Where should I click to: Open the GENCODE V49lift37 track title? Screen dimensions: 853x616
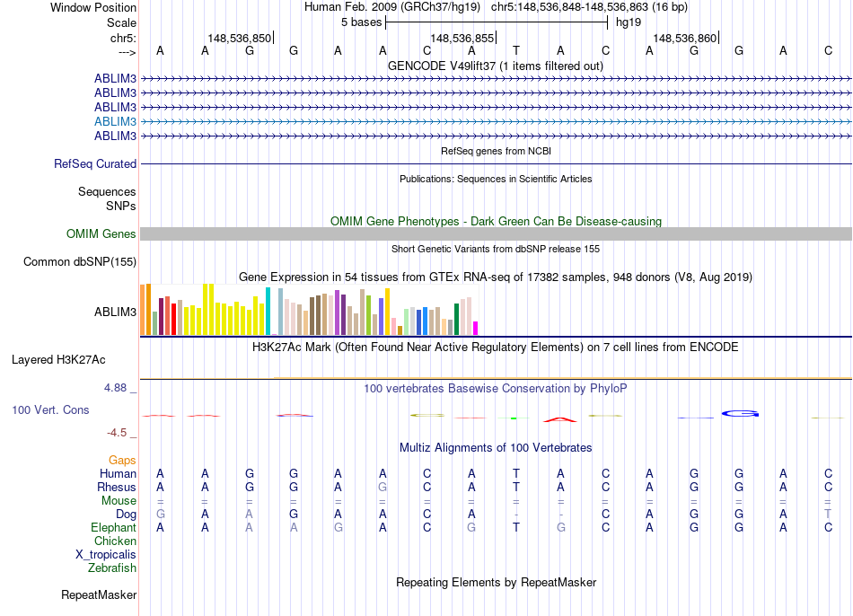(x=495, y=66)
